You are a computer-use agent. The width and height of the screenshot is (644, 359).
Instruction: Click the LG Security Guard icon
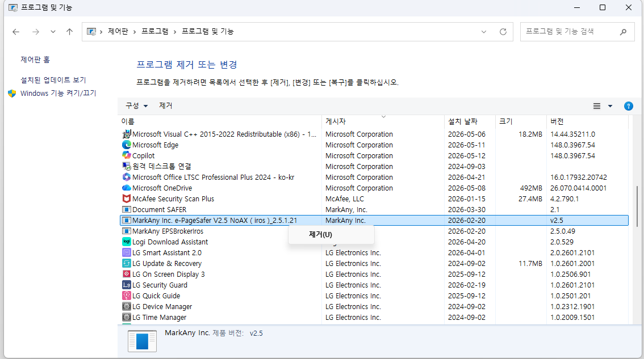click(127, 285)
